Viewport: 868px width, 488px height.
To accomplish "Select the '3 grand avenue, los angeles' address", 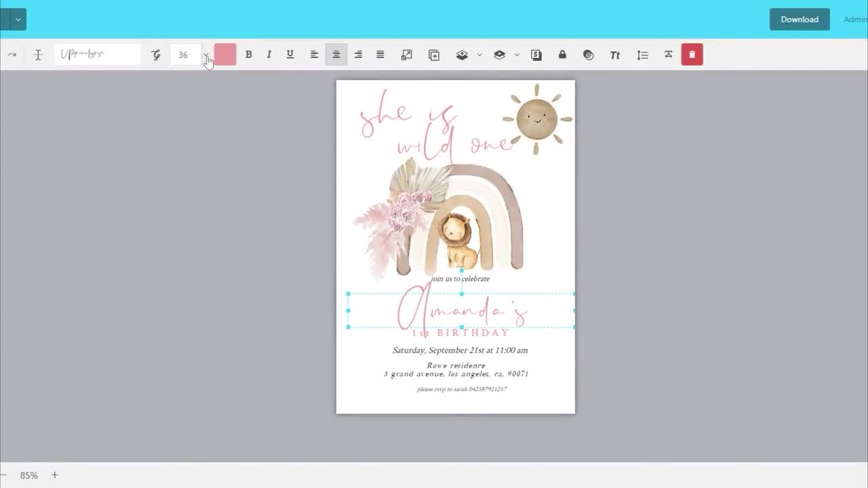I will click(x=456, y=373).
